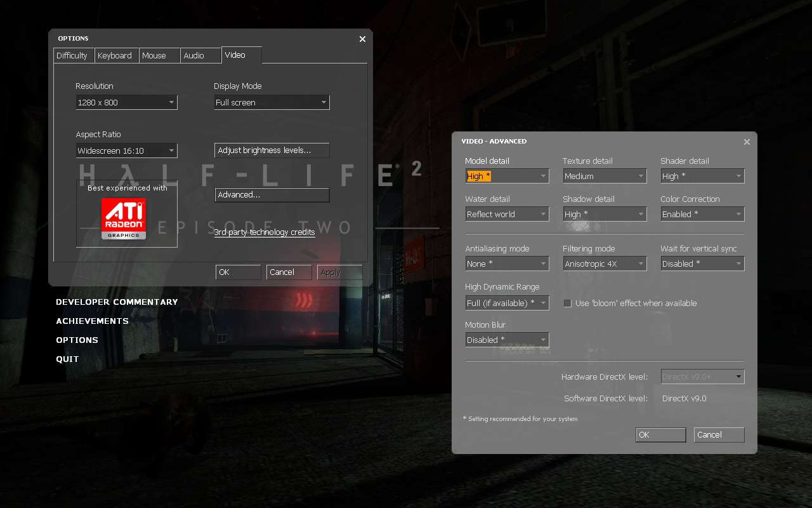Viewport: 812px width, 508px height.
Task: Click the ATI Radeon Graphics logo
Action: click(x=124, y=218)
